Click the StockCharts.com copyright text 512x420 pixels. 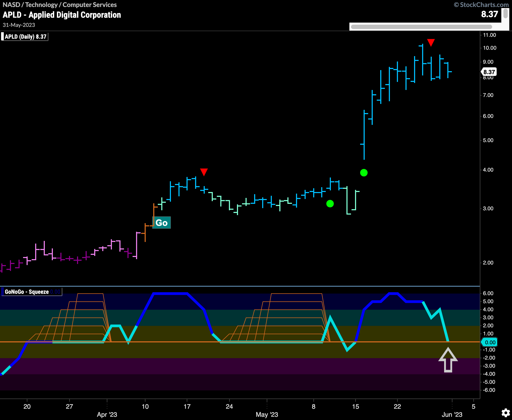(x=481, y=5)
